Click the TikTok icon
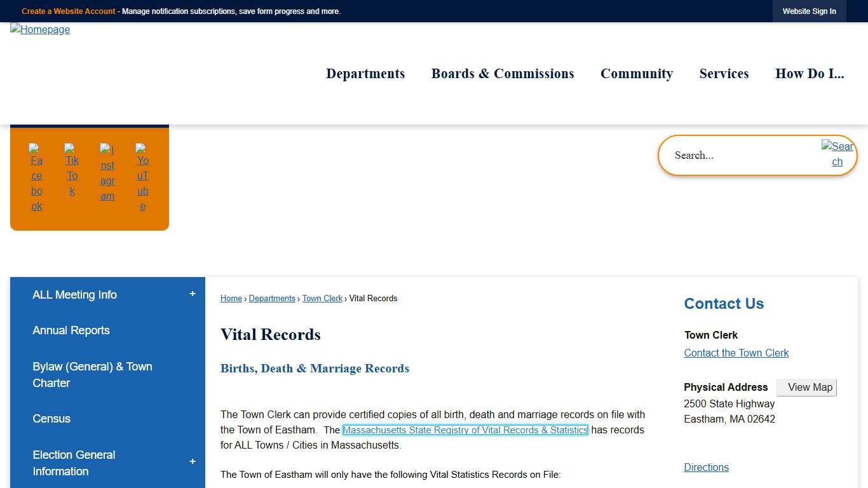 click(72, 176)
